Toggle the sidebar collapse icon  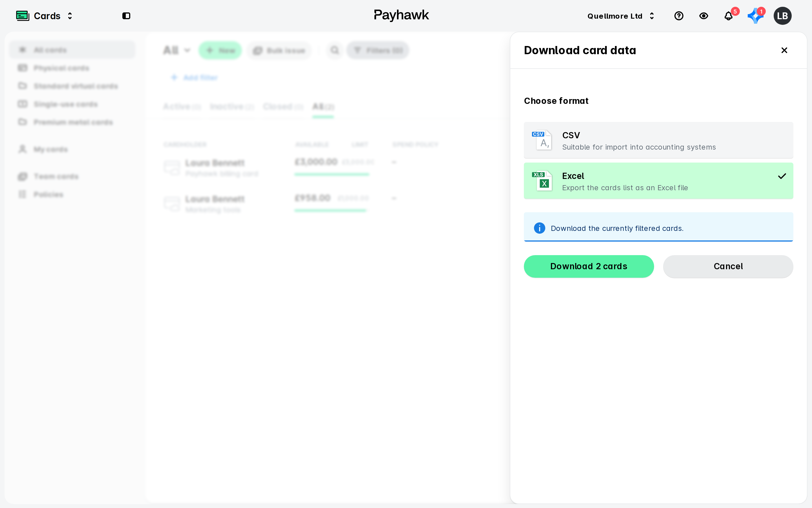click(x=126, y=16)
